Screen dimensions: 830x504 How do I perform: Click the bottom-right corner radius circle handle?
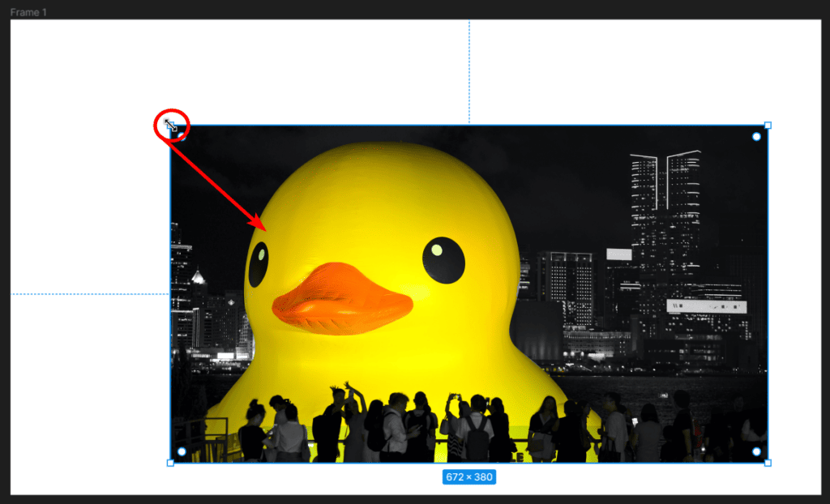(756, 451)
